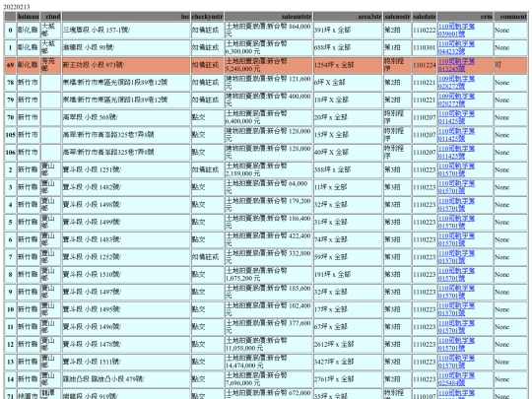The width and height of the screenshot is (532, 399).
Task: Click the area cell reading 1254坪 x 全部
Action: point(348,65)
